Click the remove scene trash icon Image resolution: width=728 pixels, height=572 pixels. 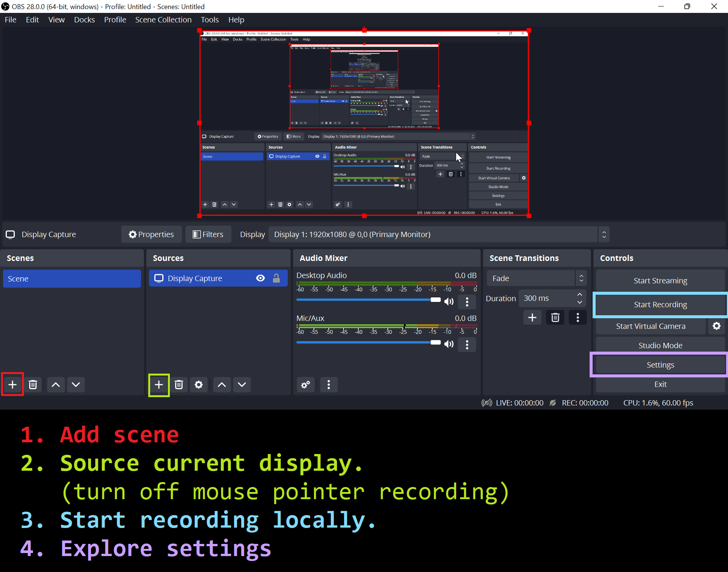[x=33, y=385]
